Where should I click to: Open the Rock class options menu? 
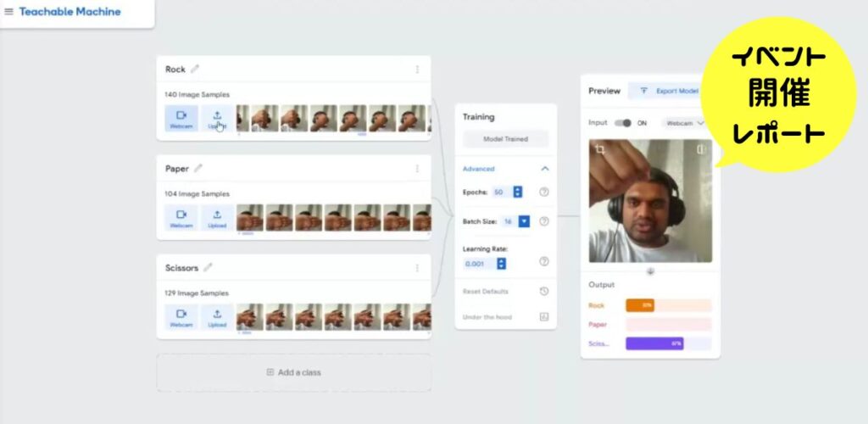417,70
